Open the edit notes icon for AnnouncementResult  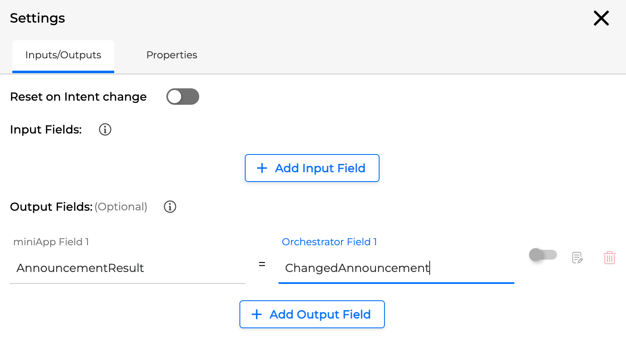(x=577, y=258)
